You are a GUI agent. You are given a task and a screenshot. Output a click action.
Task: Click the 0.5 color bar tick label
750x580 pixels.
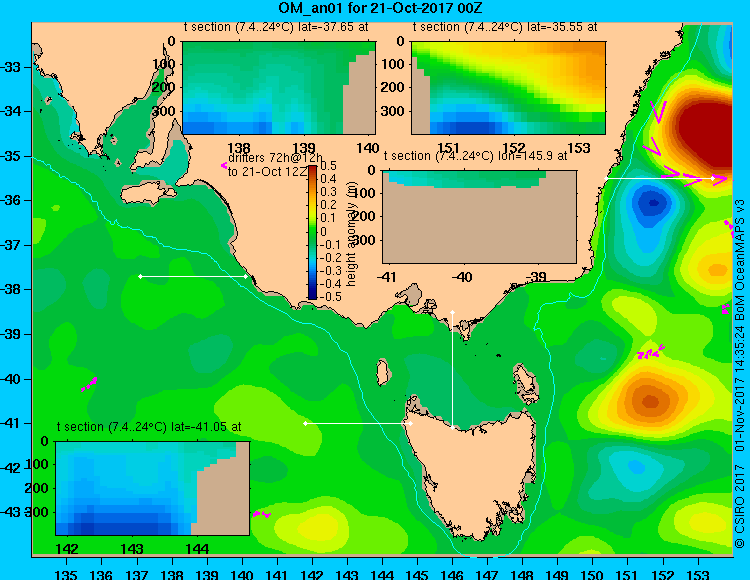point(328,165)
